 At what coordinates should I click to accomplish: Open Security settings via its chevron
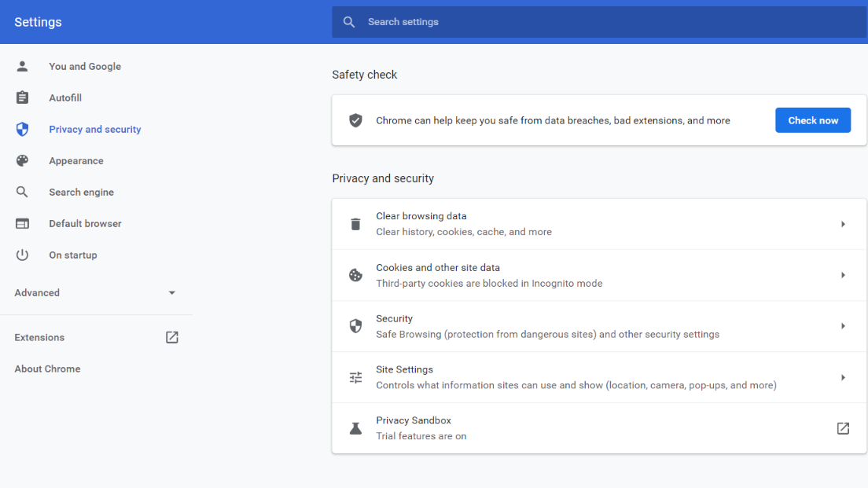coord(843,326)
